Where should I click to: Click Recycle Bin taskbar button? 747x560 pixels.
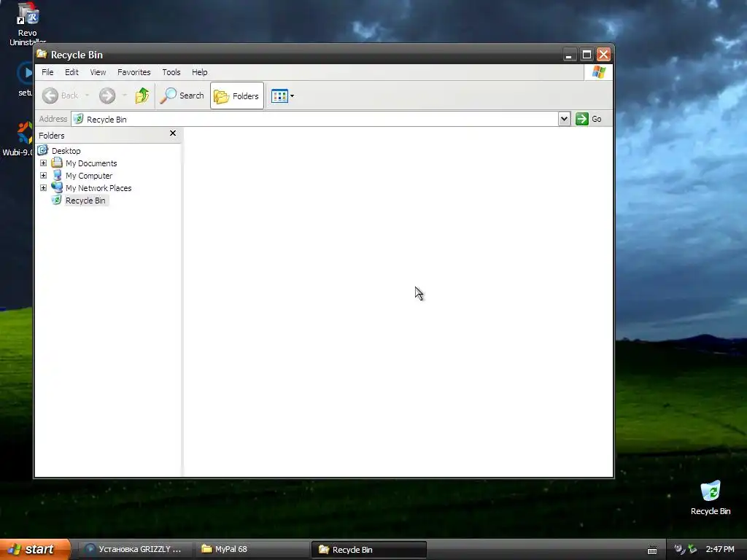coord(369,550)
